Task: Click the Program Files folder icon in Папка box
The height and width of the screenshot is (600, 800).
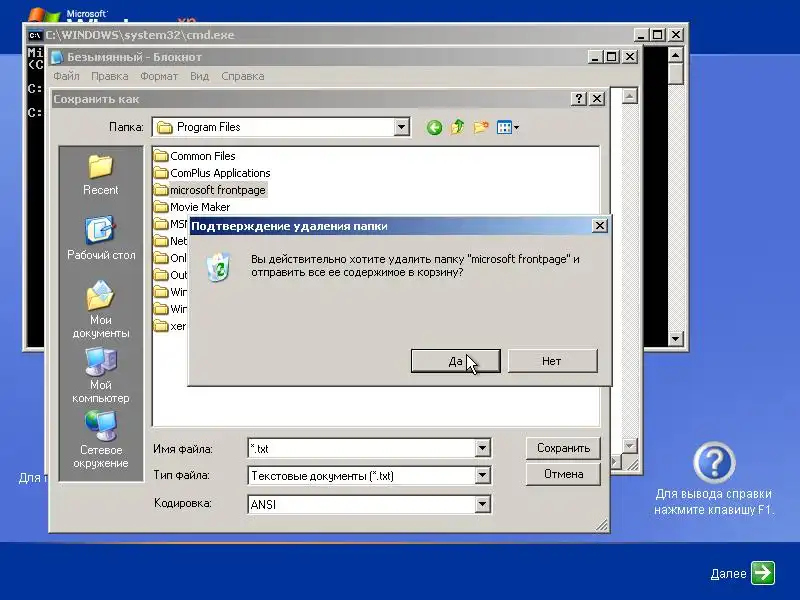Action: (x=164, y=128)
